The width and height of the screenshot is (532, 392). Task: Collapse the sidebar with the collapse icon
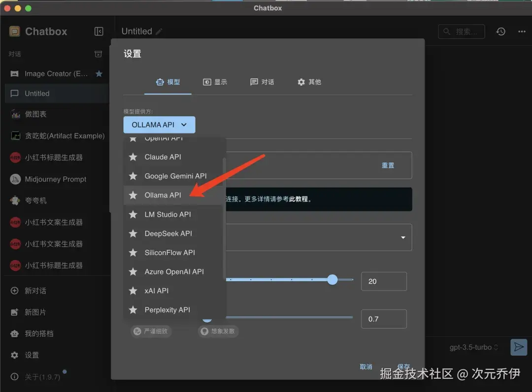(99, 31)
